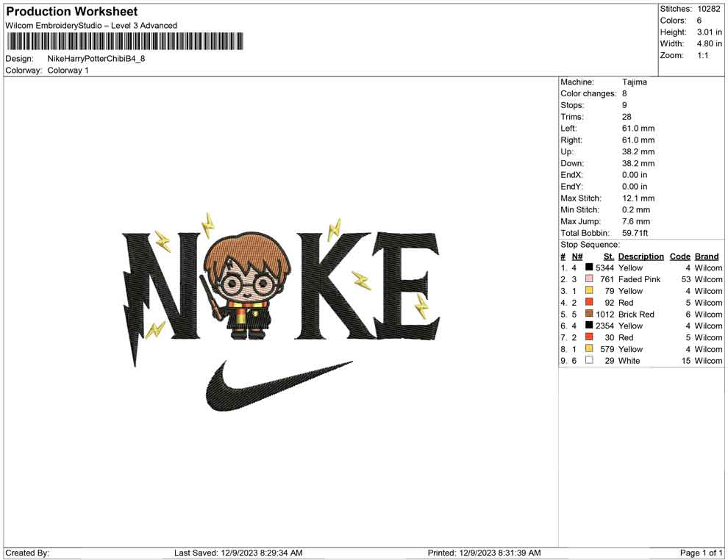Click the Created By footer label

click(27, 553)
